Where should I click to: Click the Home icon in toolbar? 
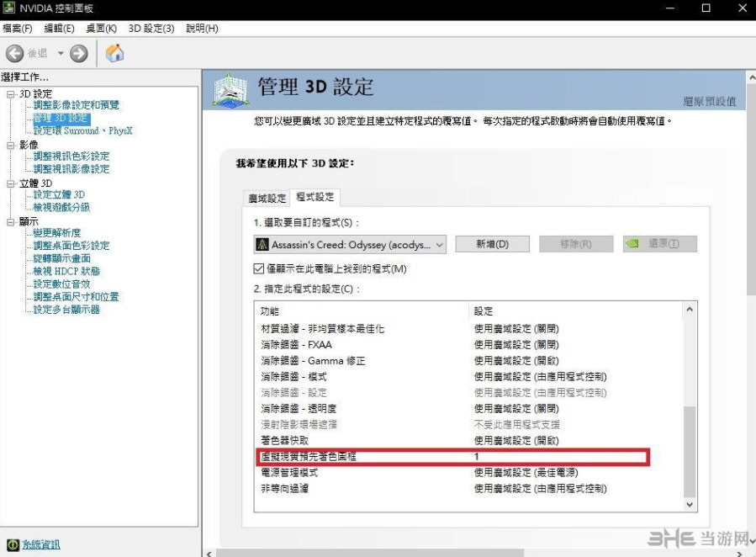(115, 54)
